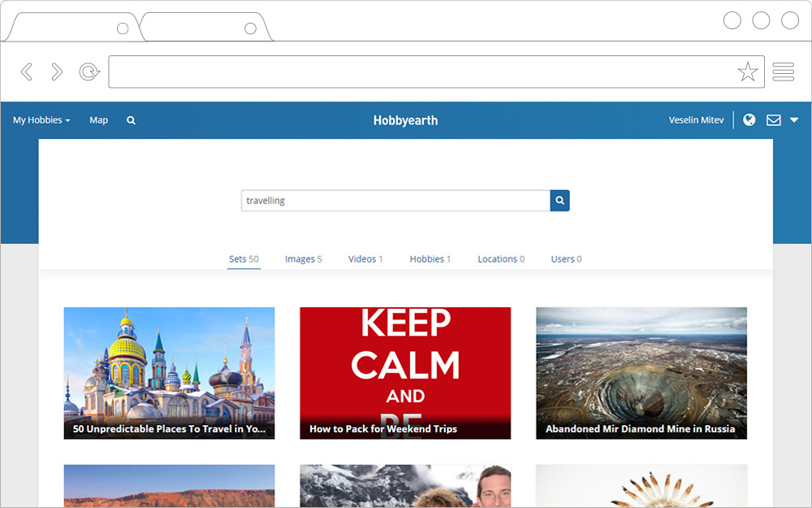Screen dimensions: 812x508
Task: Bookmark page with the star icon
Action: (747, 72)
